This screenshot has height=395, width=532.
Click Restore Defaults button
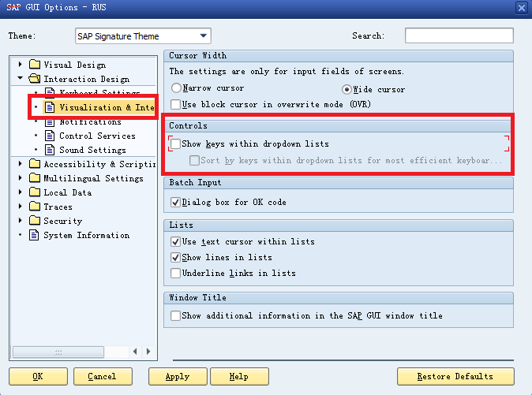coord(455,376)
